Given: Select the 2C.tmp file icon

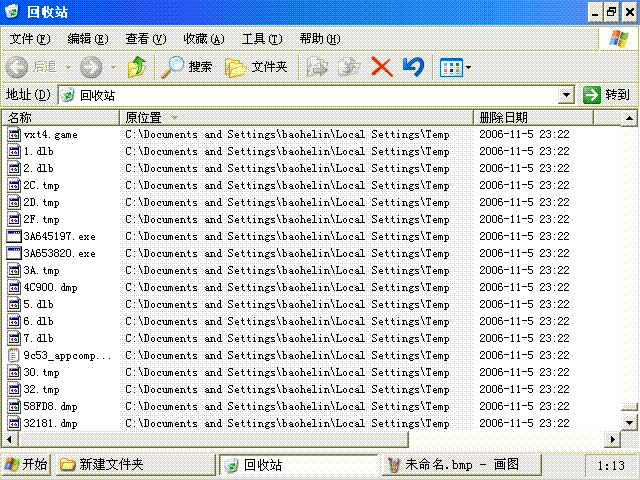Looking at the screenshot, I should pyautogui.click(x=14, y=185).
